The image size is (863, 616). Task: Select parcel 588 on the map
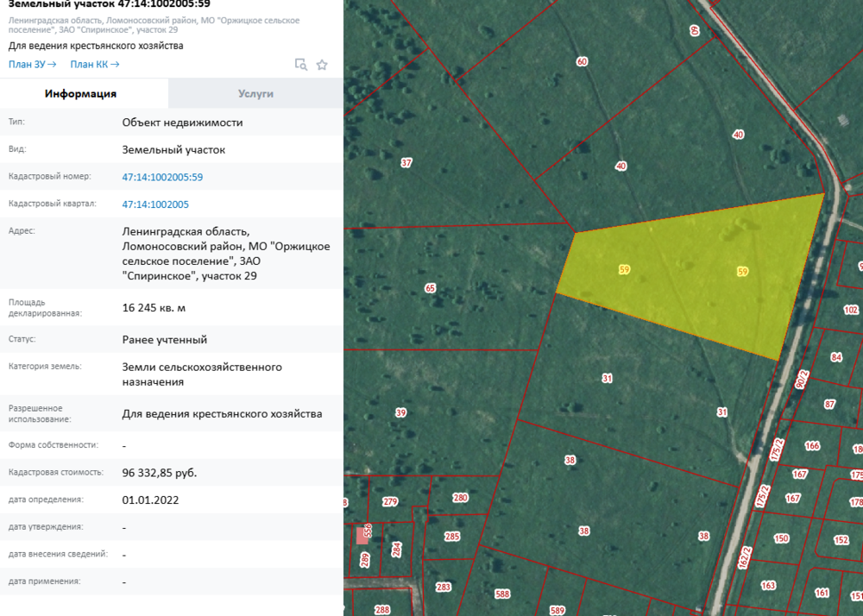coord(502,594)
